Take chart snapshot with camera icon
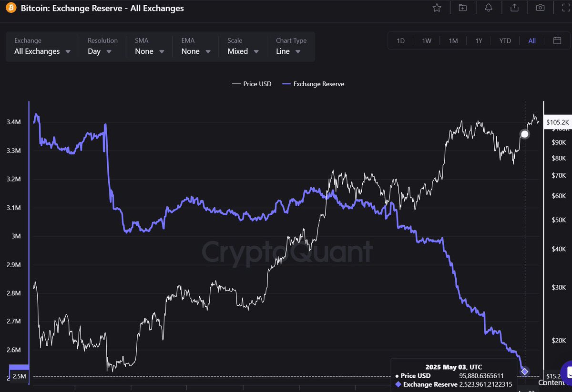572x392 pixels. pyautogui.click(x=540, y=8)
